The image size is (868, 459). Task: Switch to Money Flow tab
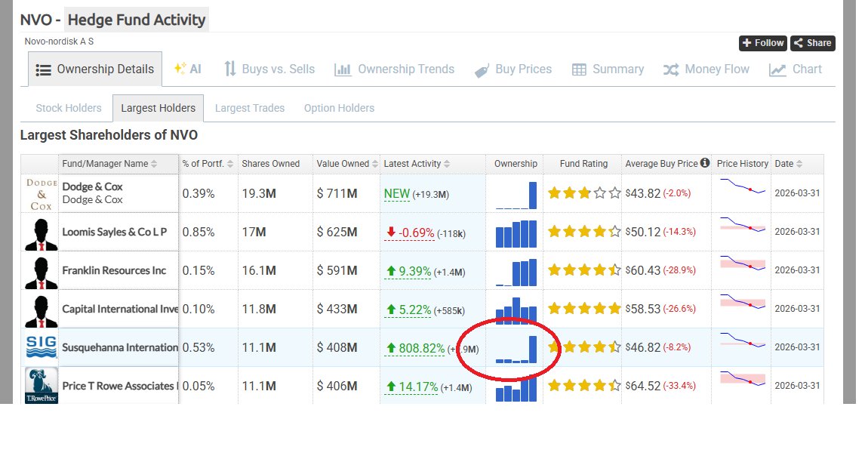pyautogui.click(x=706, y=69)
